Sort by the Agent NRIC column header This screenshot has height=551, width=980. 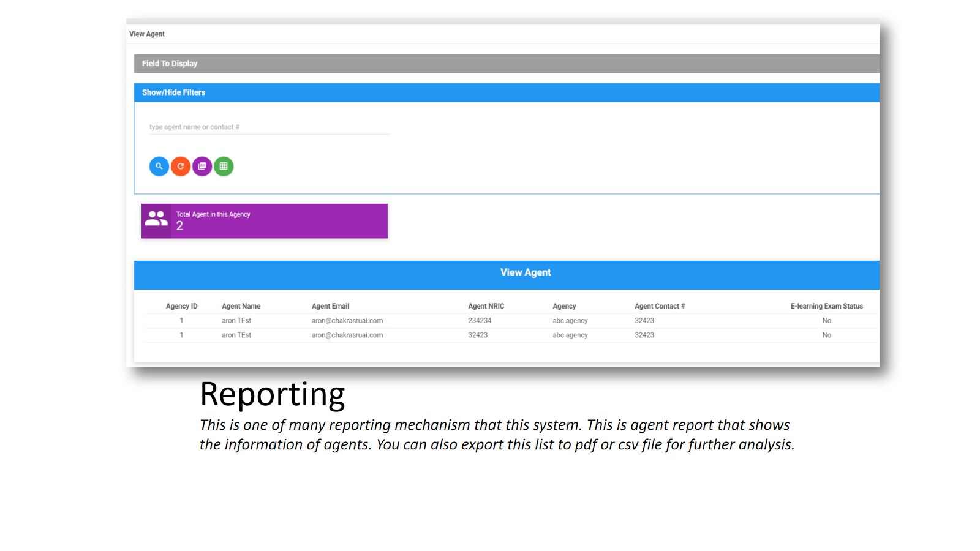point(486,306)
